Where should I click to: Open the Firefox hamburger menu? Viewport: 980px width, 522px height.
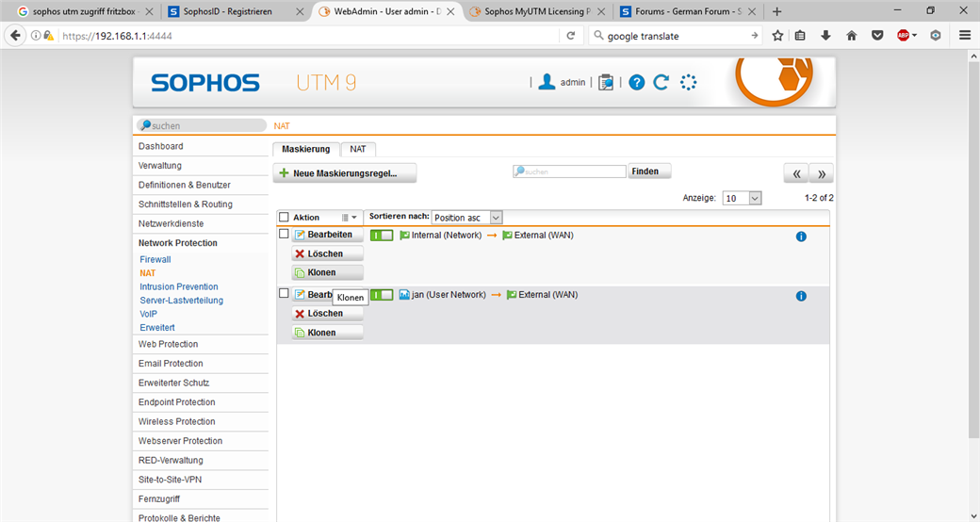(x=965, y=36)
